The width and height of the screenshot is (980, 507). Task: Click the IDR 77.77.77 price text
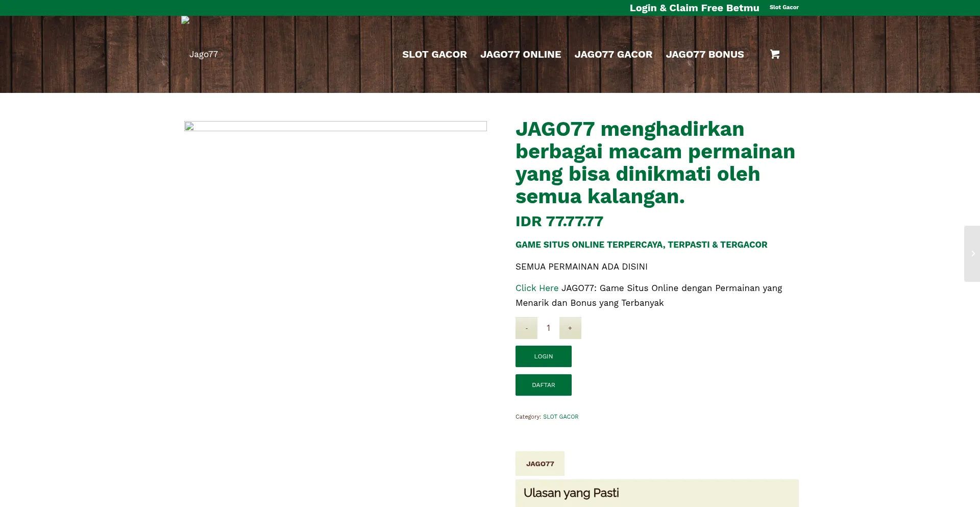coord(559,222)
